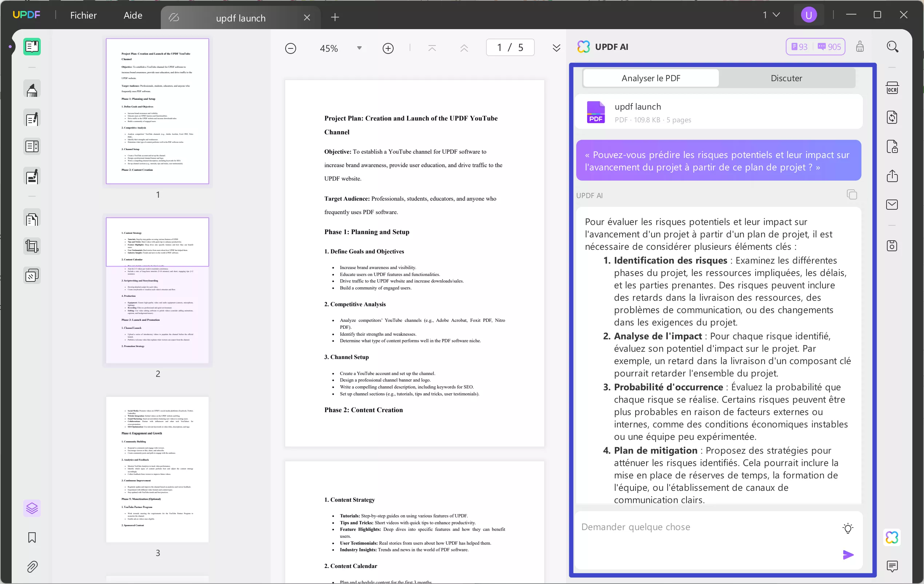This screenshot has width=924, height=584.
Task: Click the send message arrow
Action: 848,555
